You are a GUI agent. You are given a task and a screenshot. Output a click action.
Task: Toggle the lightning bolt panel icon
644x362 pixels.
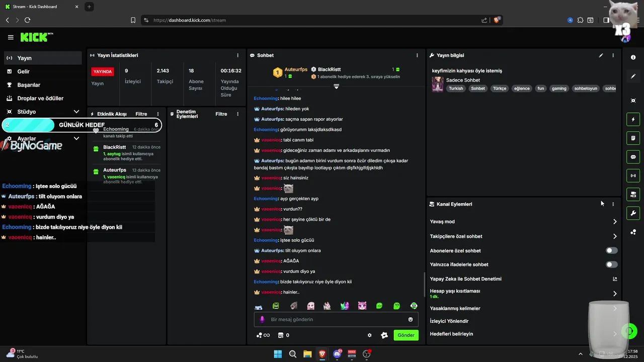(x=633, y=120)
